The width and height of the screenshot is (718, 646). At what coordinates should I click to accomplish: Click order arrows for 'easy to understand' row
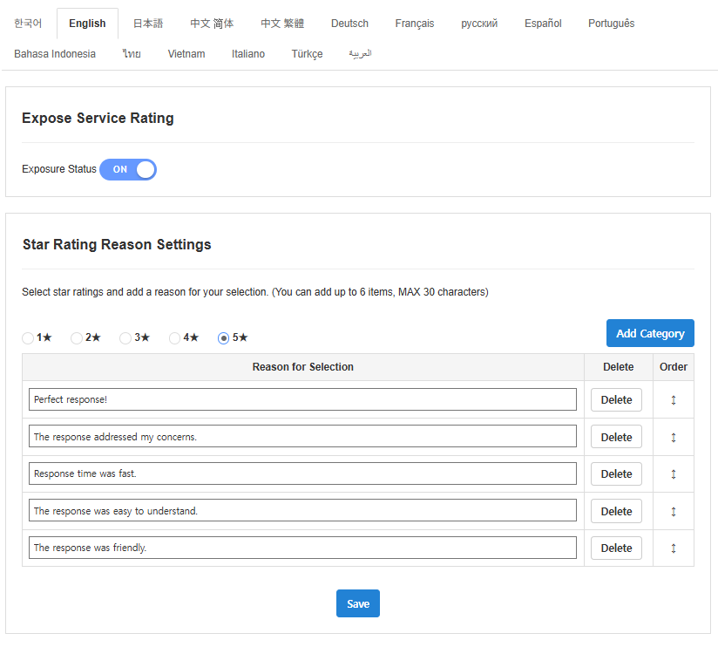point(673,511)
